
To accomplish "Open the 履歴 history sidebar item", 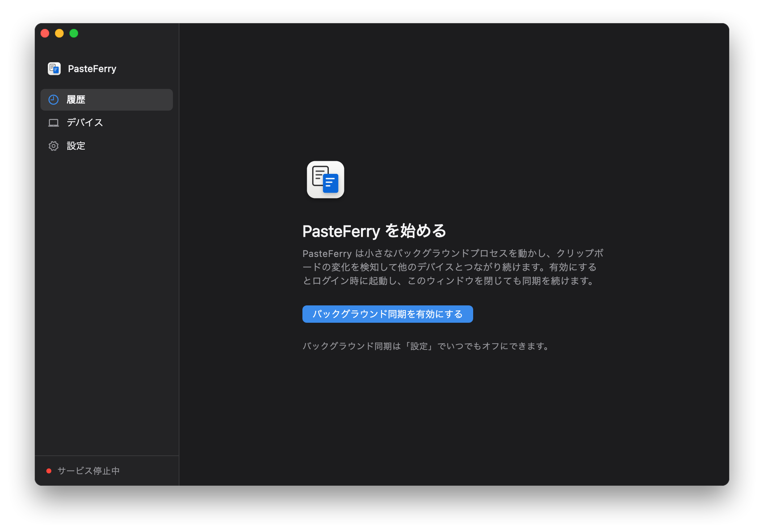I will 106,100.
